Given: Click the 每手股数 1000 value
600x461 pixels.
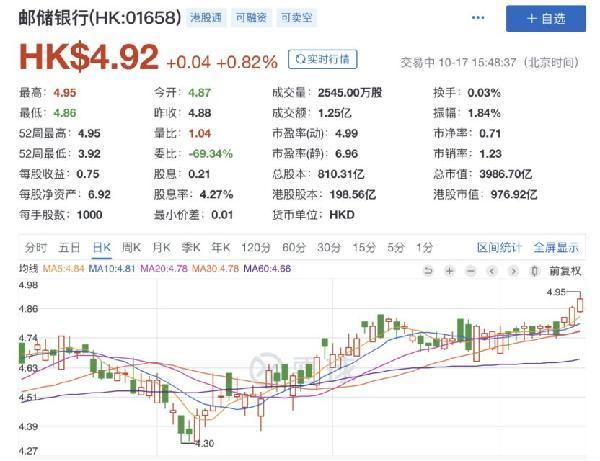Looking at the screenshot, I should pyautogui.click(x=90, y=215).
